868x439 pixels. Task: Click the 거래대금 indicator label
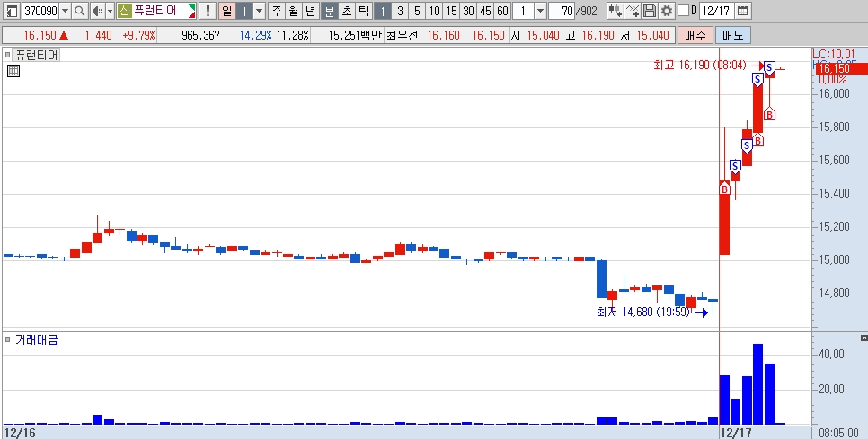(37, 339)
